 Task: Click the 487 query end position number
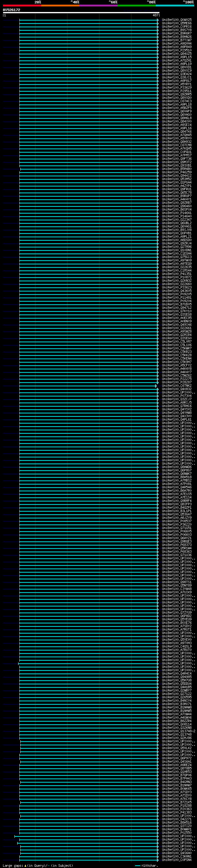pos(155,15)
